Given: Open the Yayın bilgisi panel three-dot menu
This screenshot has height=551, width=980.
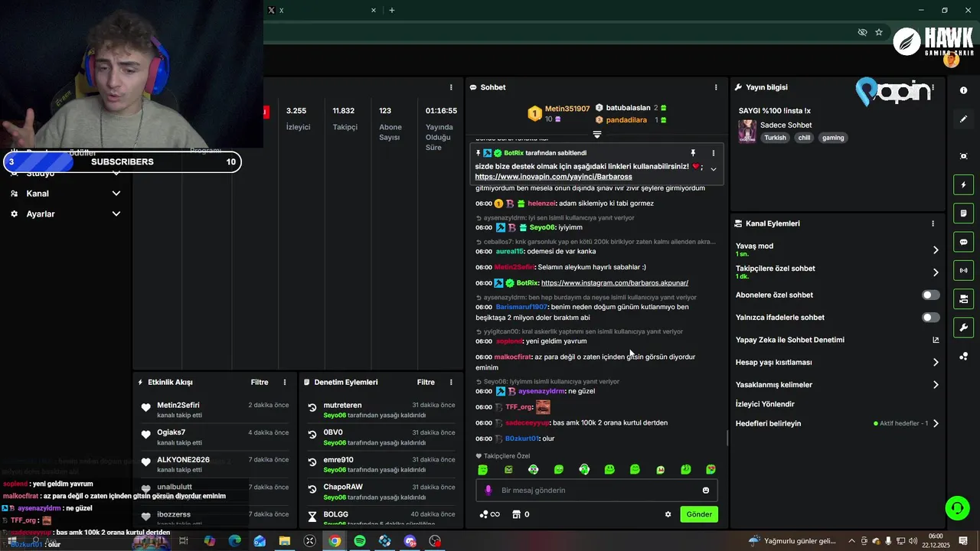Looking at the screenshot, I should [x=933, y=87].
